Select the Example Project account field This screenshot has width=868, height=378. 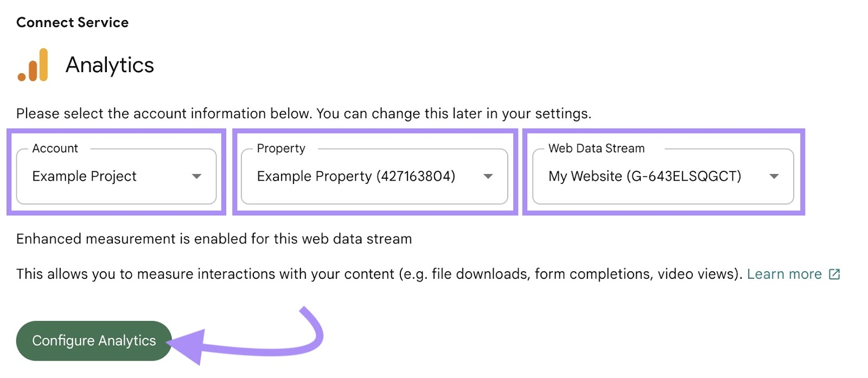click(x=84, y=176)
